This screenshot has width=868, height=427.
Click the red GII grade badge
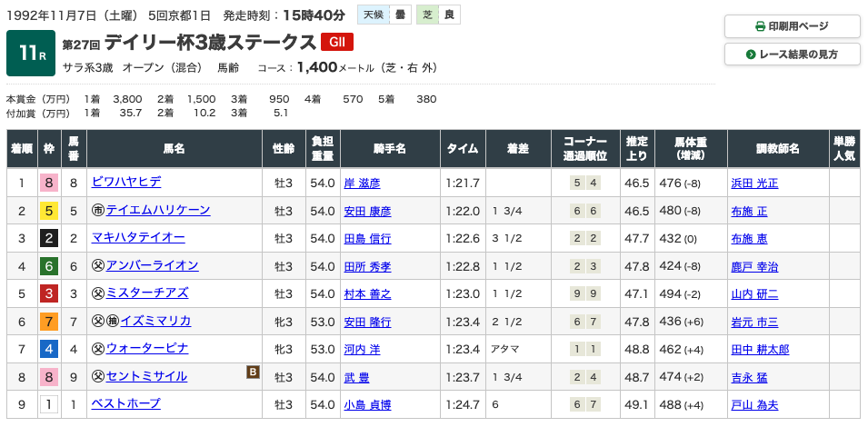[337, 42]
